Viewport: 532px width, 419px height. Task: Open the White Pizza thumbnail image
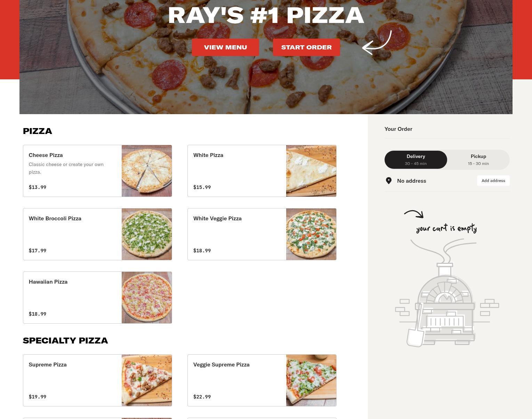pos(311,171)
